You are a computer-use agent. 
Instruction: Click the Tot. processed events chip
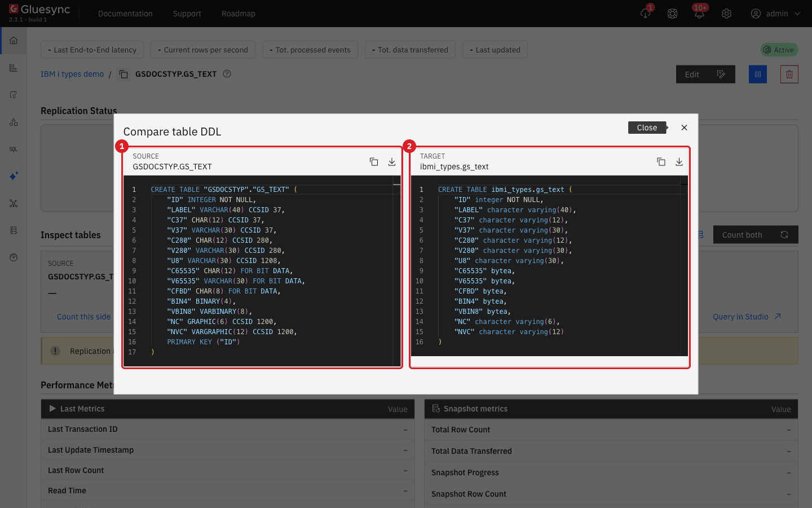[x=310, y=50]
